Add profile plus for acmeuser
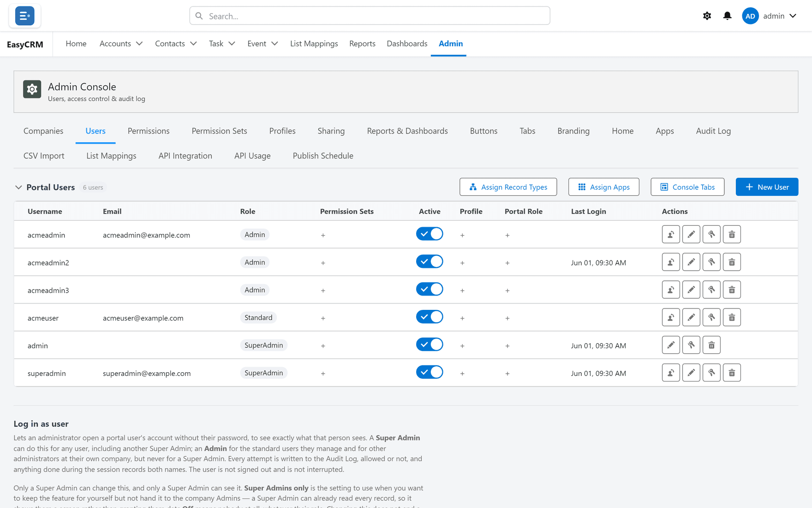This screenshot has width=812, height=508. 462,318
